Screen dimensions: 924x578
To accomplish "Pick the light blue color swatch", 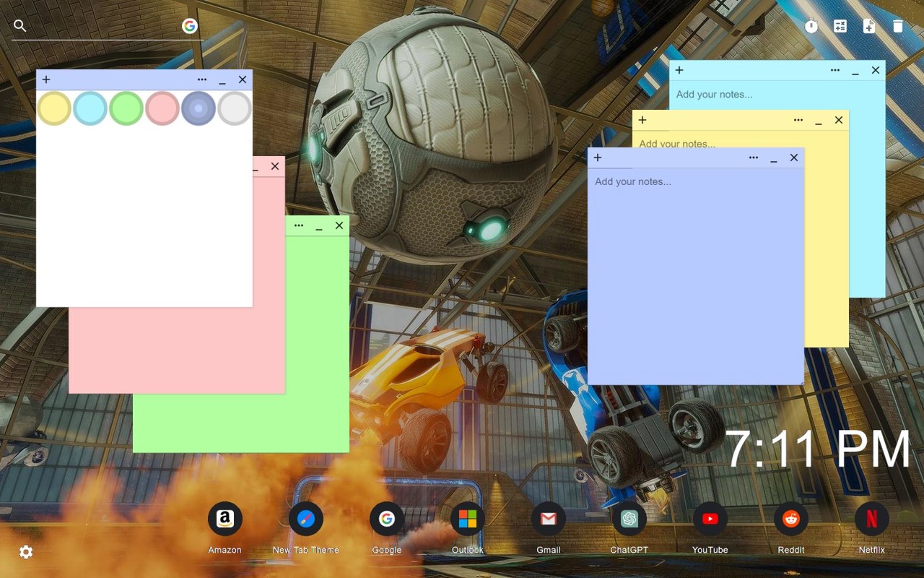I will click(x=90, y=108).
